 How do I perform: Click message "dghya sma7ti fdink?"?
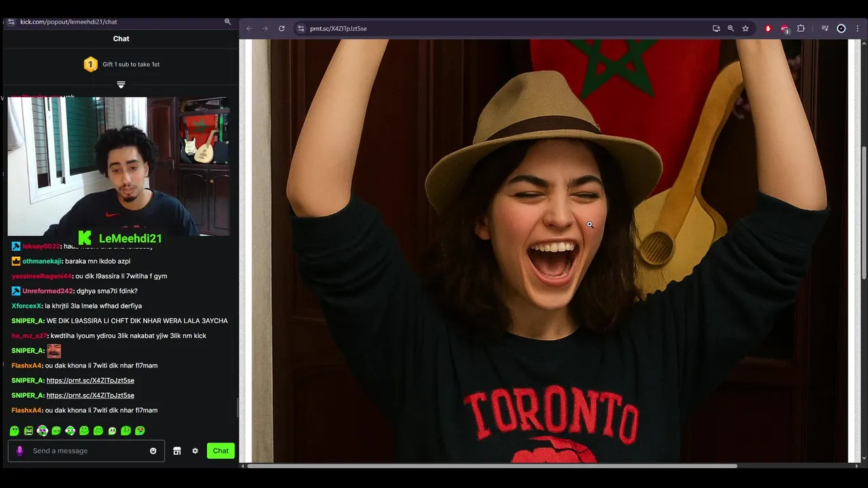click(x=107, y=291)
